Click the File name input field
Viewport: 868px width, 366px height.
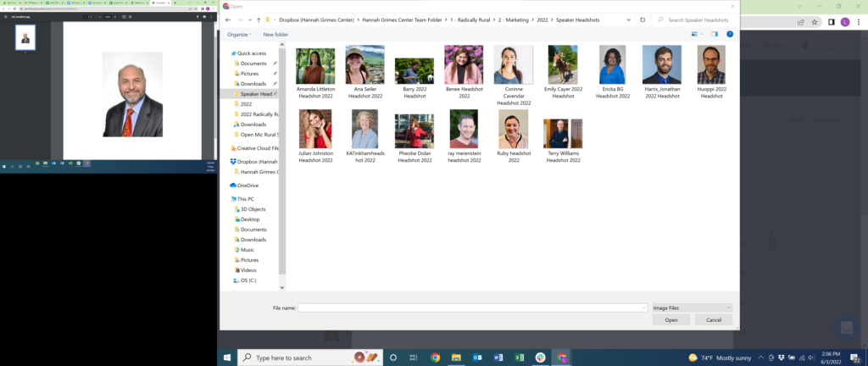472,308
